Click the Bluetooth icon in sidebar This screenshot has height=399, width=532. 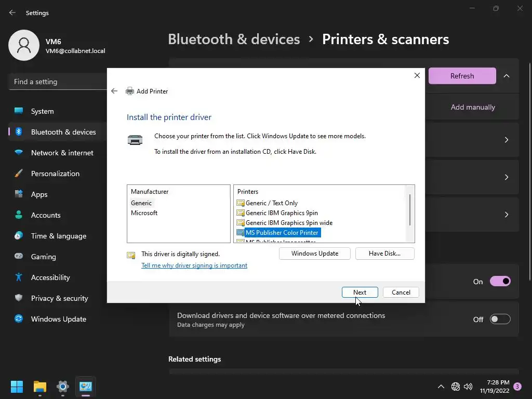coord(19,131)
